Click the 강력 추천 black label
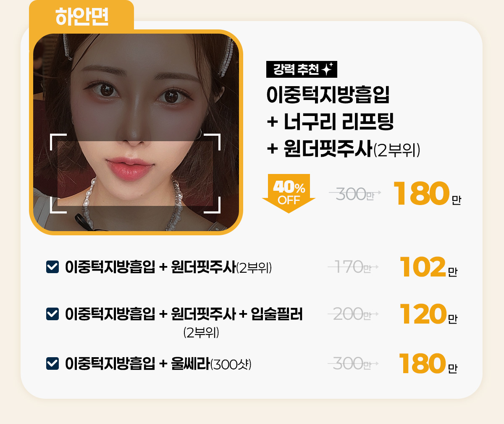This screenshot has height=424, width=504. 302,69
